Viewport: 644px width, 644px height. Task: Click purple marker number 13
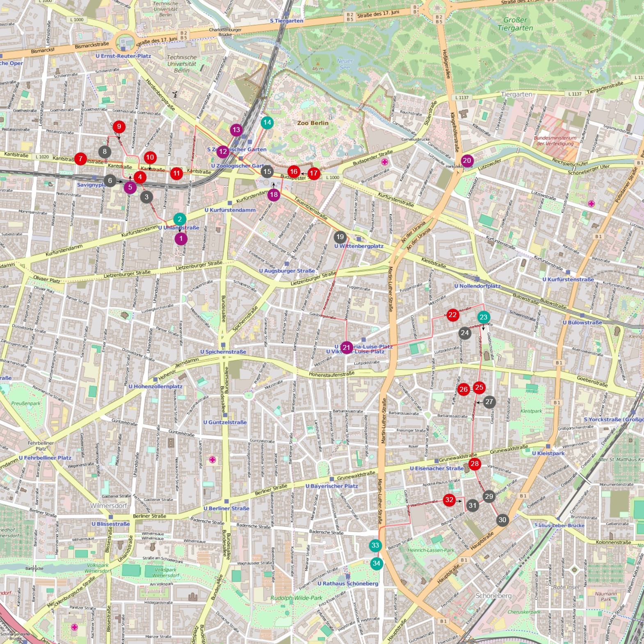click(236, 130)
